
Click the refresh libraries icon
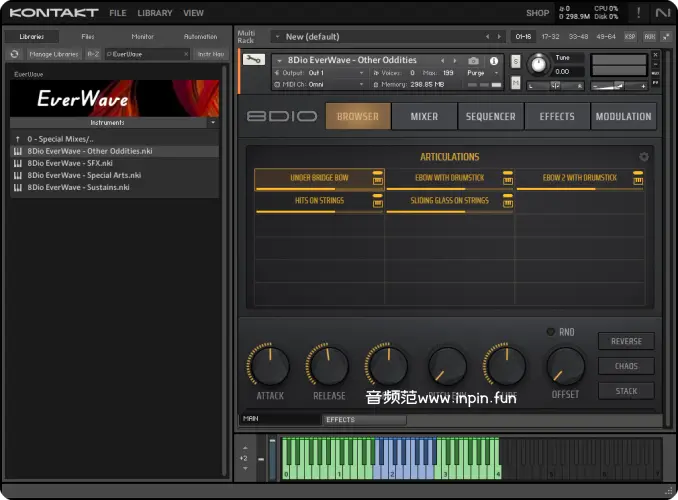click(x=15, y=54)
